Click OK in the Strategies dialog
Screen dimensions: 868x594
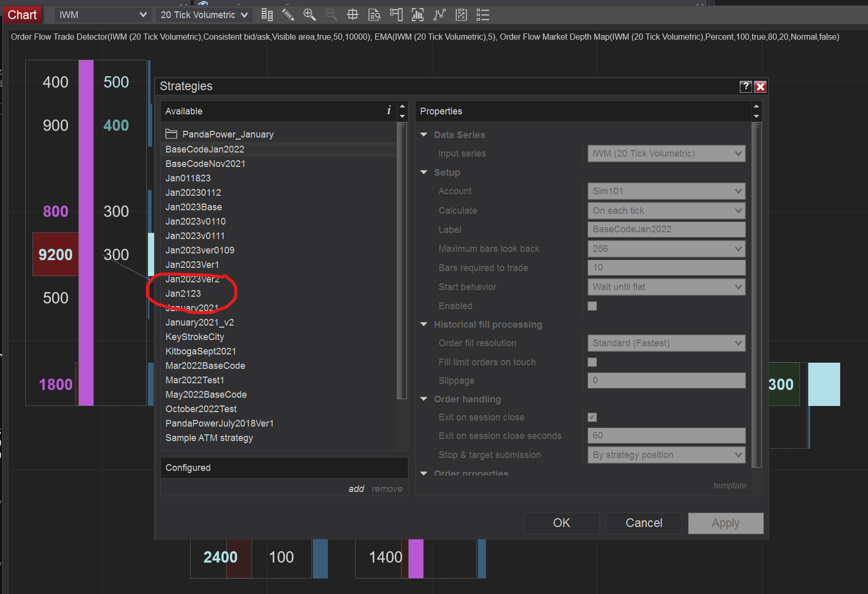pos(562,523)
